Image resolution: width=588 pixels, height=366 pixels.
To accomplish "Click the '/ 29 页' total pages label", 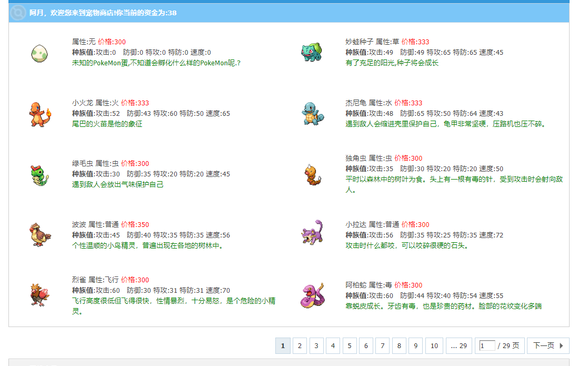I will [x=509, y=346].
